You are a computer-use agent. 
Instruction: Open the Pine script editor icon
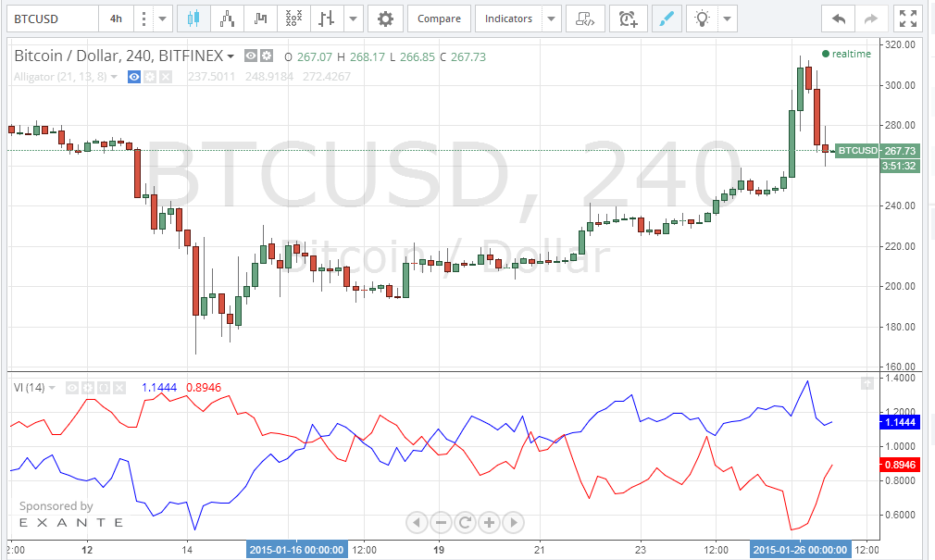(x=585, y=19)
